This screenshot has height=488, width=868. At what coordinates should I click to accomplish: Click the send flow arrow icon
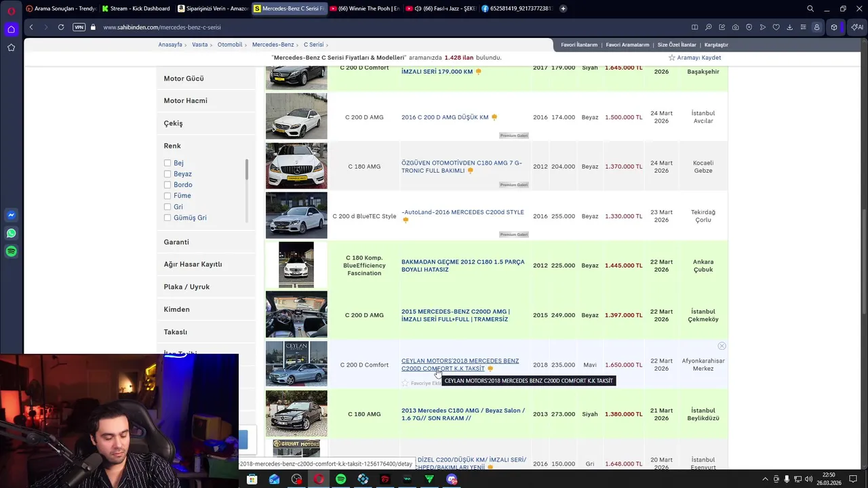(762, 27)
